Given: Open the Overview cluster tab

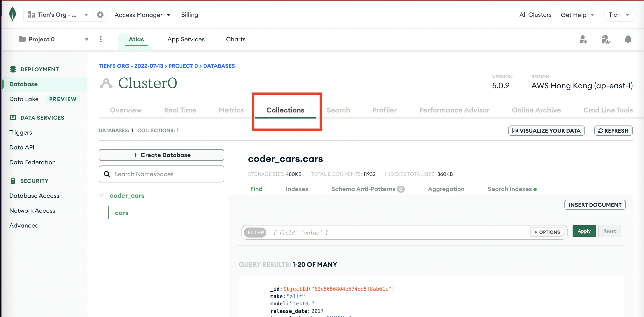Looking at the screenshot, I should tap(125, 110).
